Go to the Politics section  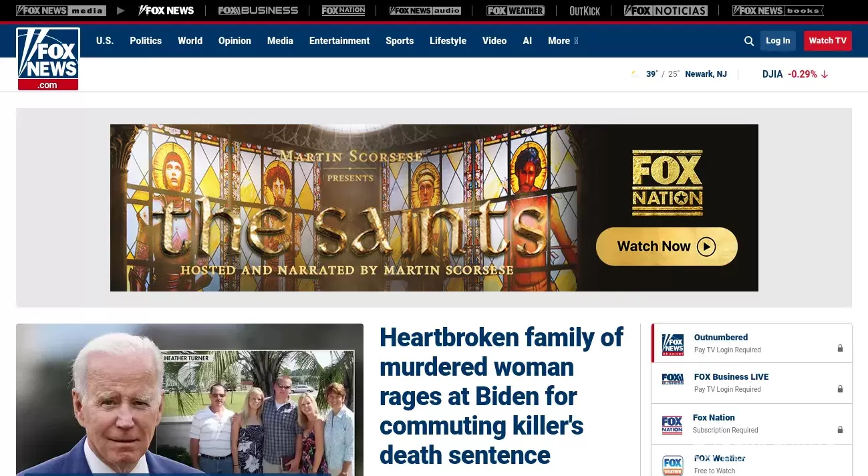point(146,41)
